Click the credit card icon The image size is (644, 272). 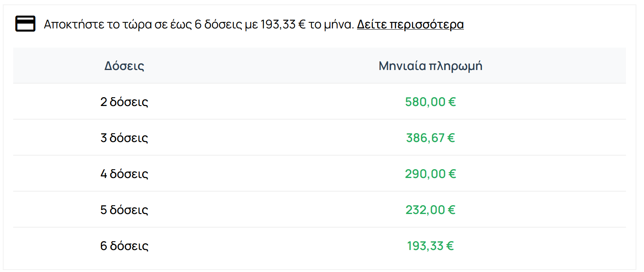[x=25, y=24]
